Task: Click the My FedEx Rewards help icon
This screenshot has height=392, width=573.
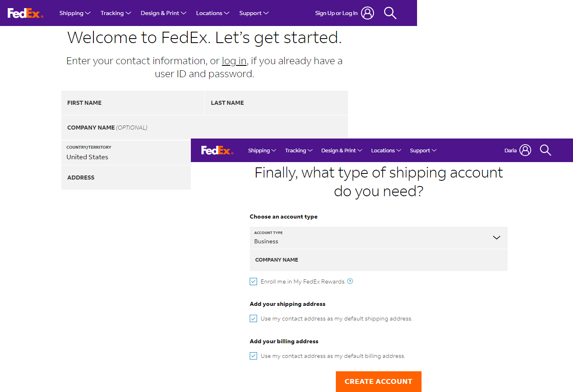Action: [x=350, y=281]
